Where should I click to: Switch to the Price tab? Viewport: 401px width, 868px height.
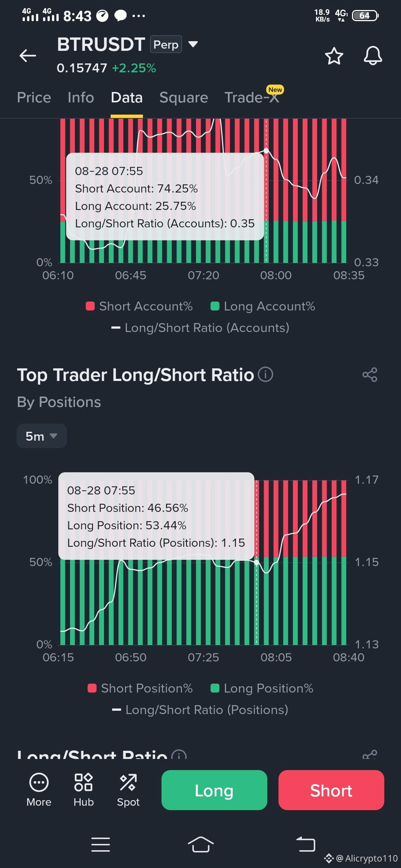[34, 98]
